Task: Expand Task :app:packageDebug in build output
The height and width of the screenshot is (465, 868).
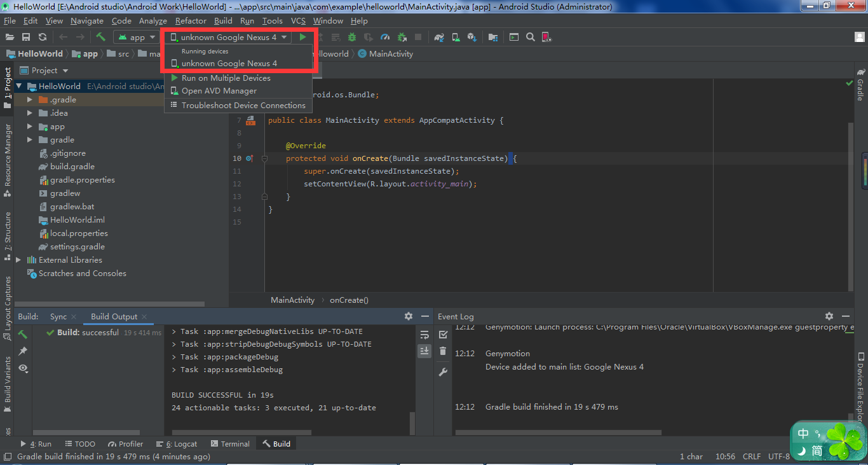Action: (x=175, y=357)
